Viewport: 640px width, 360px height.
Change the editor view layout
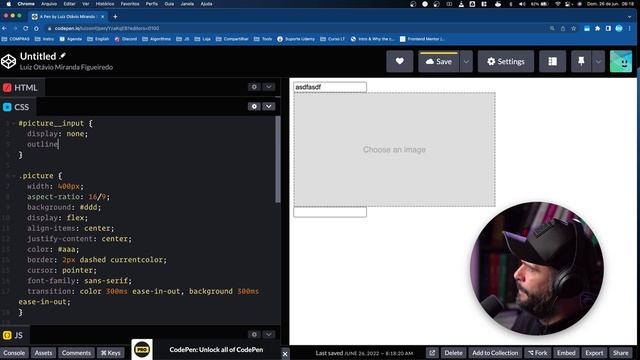click(552, 62)
